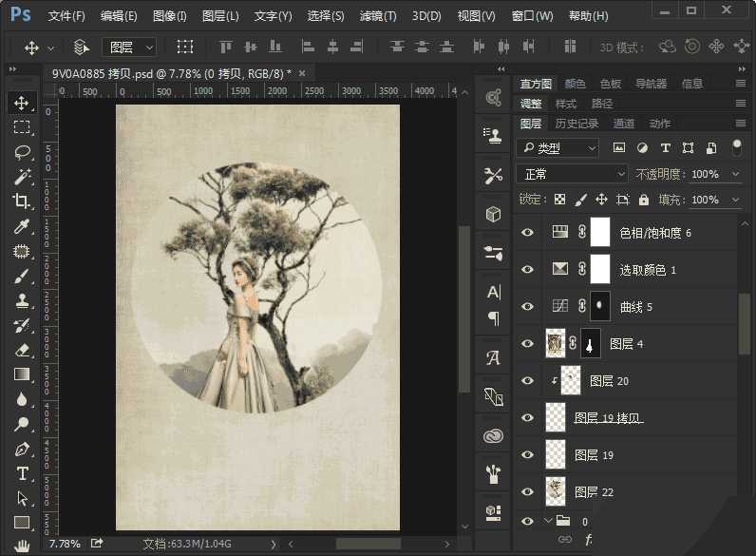This screenshot has height=556, width=756.
Task: Expand the layer group named 0
Action: point(548,521)
